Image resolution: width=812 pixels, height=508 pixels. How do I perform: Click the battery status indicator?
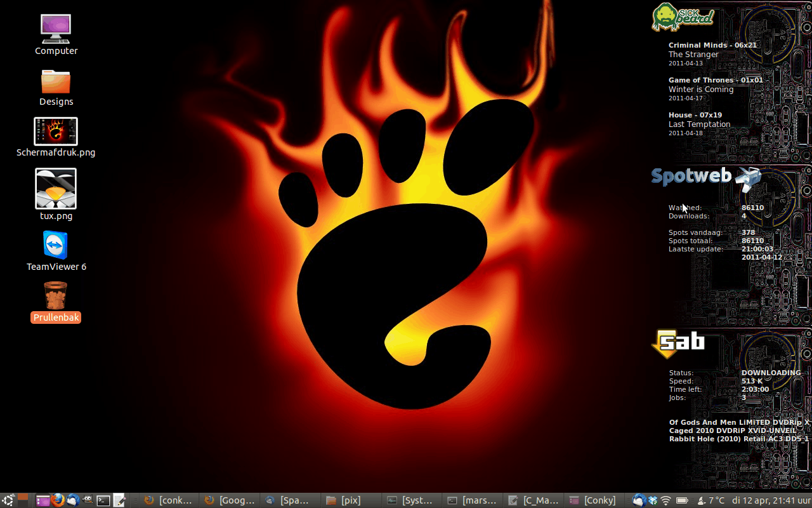click(x=683, y=500)
